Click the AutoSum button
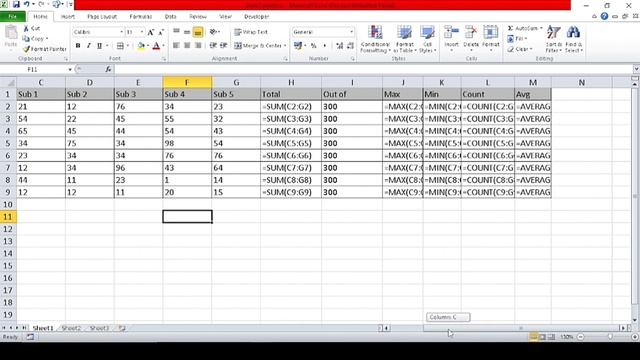Screen dimensions: 640x360 pyautogui.click(x=524, y=28)
